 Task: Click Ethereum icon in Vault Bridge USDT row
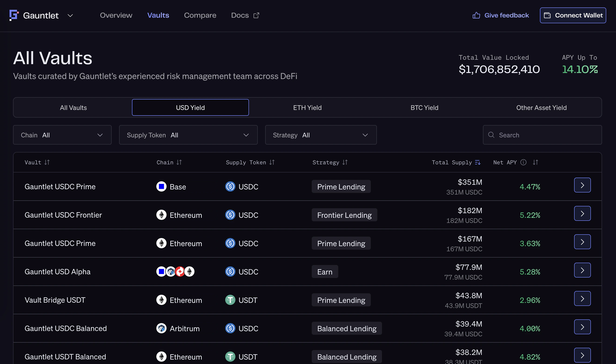(161, 300)
